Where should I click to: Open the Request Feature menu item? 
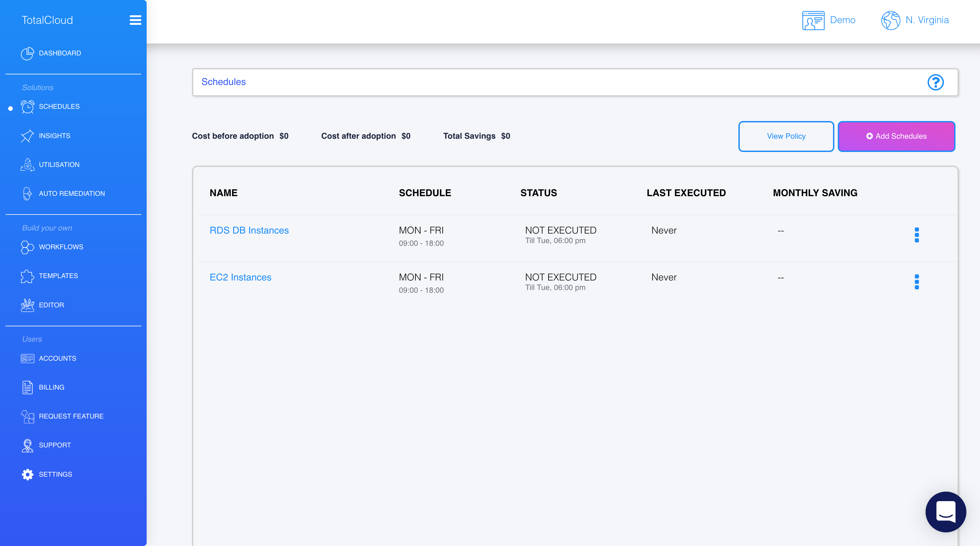pos(71,416)
